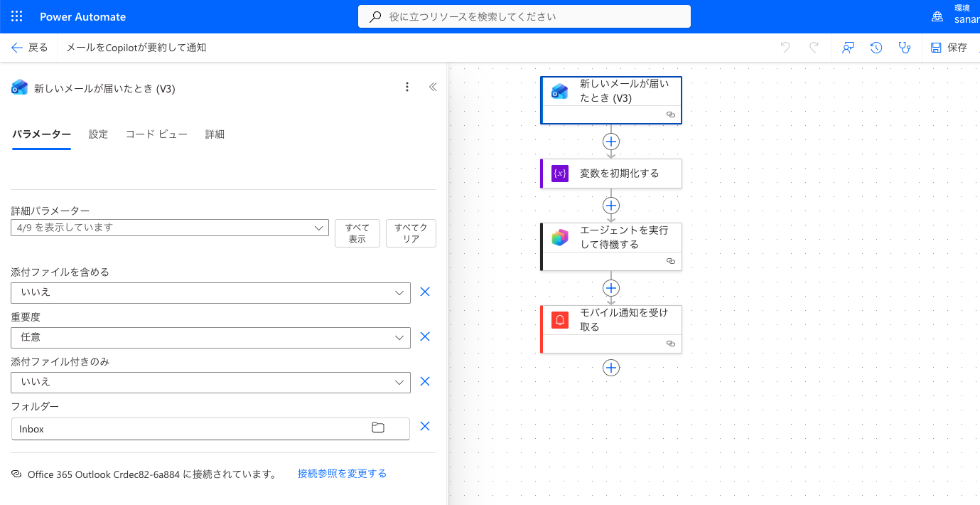Screen dimensions: 980x505
Task: Click the すべてクリア button
Action: coord(411,233)
